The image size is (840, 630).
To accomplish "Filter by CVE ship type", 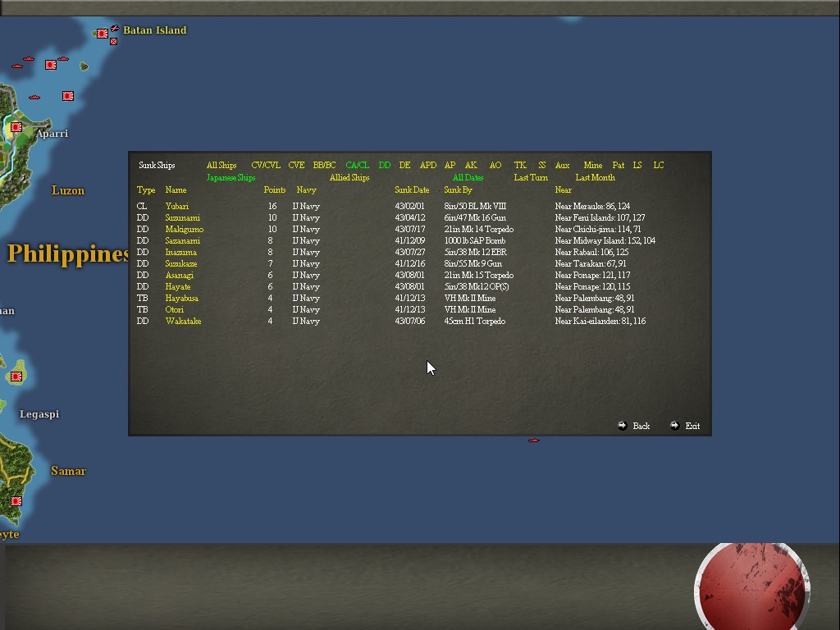I will pos(296,165).
